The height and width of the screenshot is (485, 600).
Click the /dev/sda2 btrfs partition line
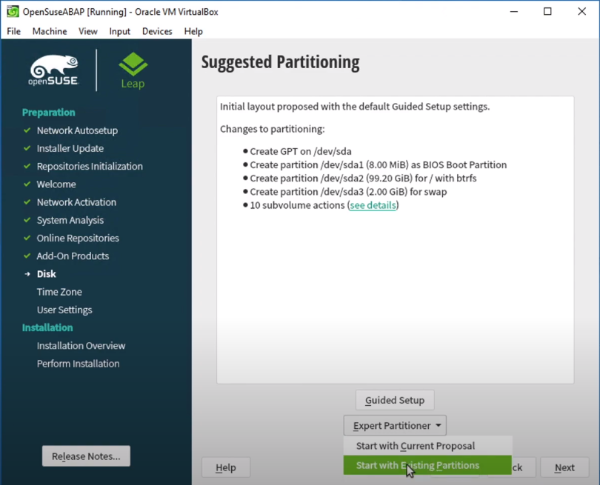[x=363, y=178]
